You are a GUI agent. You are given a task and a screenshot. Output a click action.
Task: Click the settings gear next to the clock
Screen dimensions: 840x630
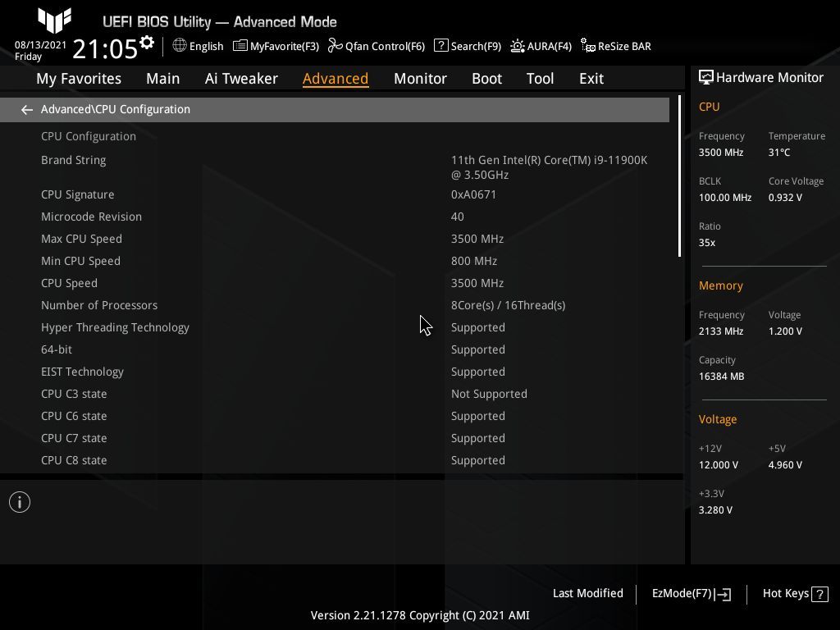click(146, 43)
